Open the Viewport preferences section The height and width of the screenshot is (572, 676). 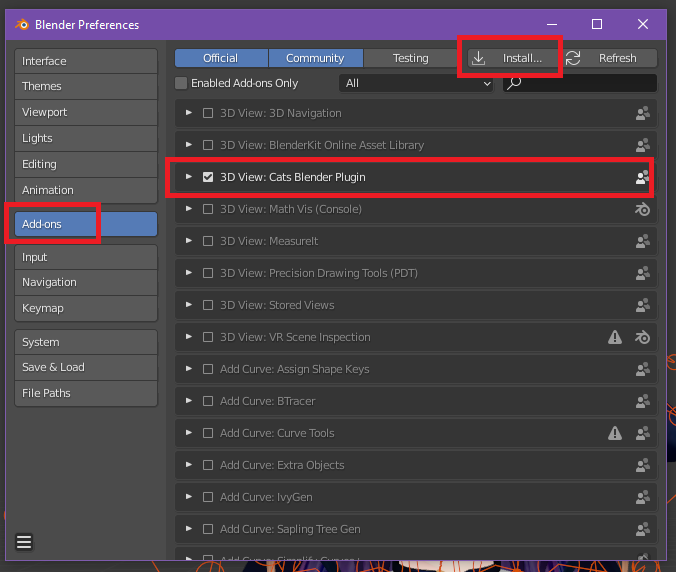pyautogui.click(x=86, y=113)
